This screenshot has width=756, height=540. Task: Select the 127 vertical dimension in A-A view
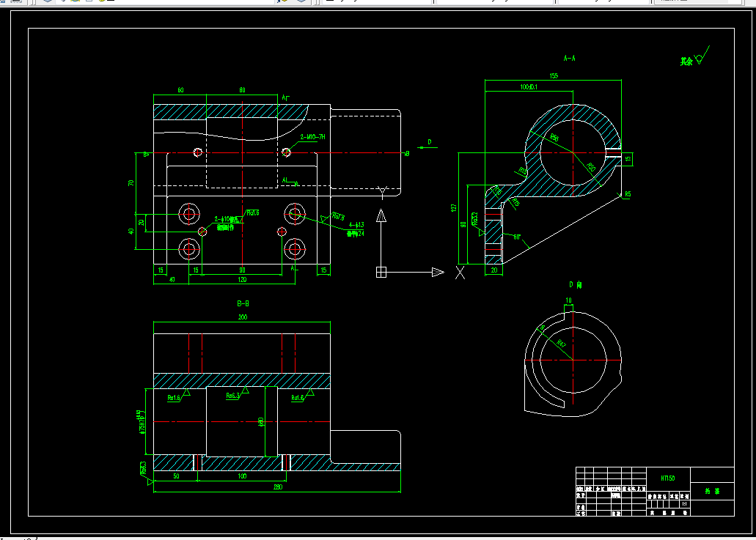[x=453, y=207]
